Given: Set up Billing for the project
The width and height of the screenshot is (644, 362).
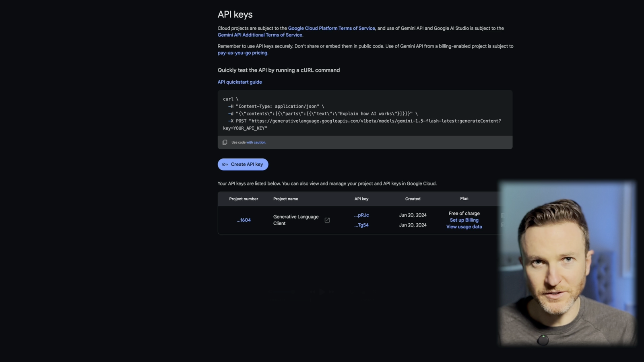Looking at the screenshot, I should click(x=464, y=220).
